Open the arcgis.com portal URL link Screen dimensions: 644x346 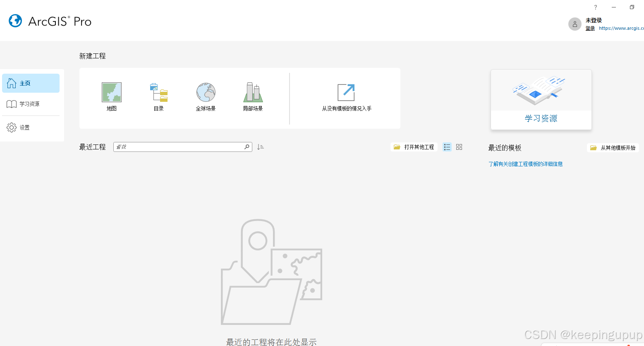click(x=621, y=28)
